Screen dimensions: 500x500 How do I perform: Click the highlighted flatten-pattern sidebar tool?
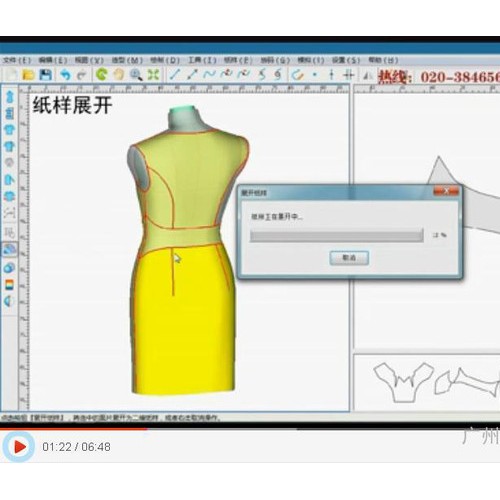pyautogui.click(x=9, y=249)
